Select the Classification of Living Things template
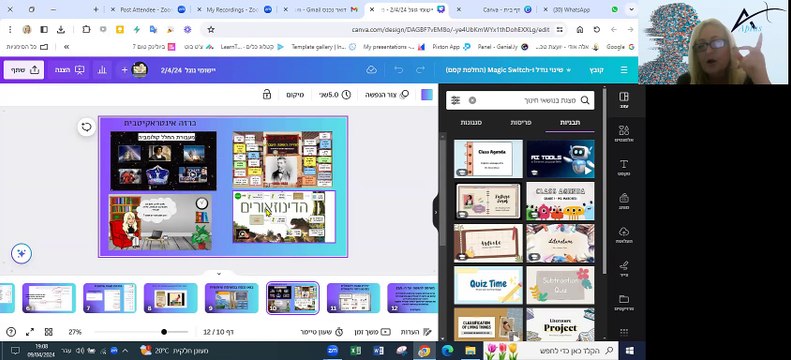The width and height of the screenshot is (791, 360). 488,325
